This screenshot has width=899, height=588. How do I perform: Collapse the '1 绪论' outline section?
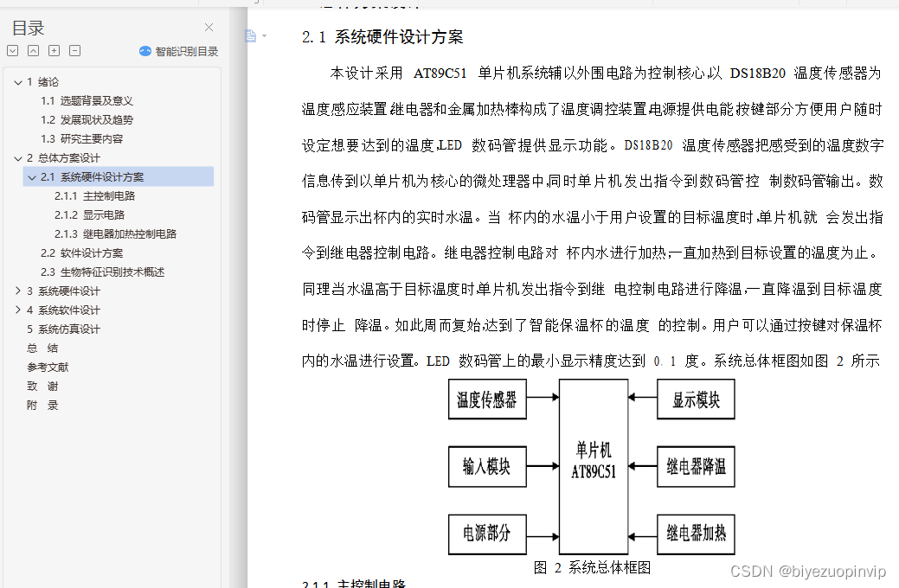pos(18,82)
